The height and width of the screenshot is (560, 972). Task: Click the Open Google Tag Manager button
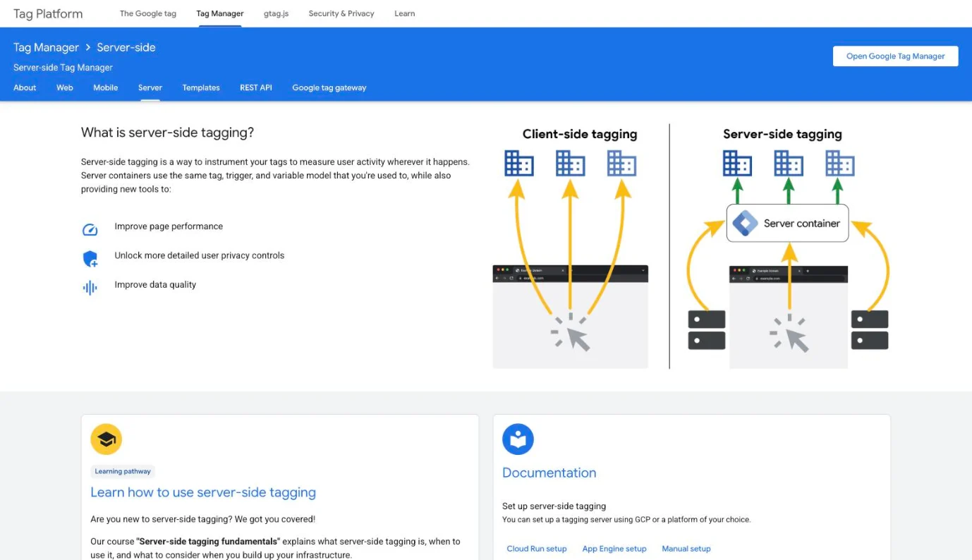click(x=896, y=56)
